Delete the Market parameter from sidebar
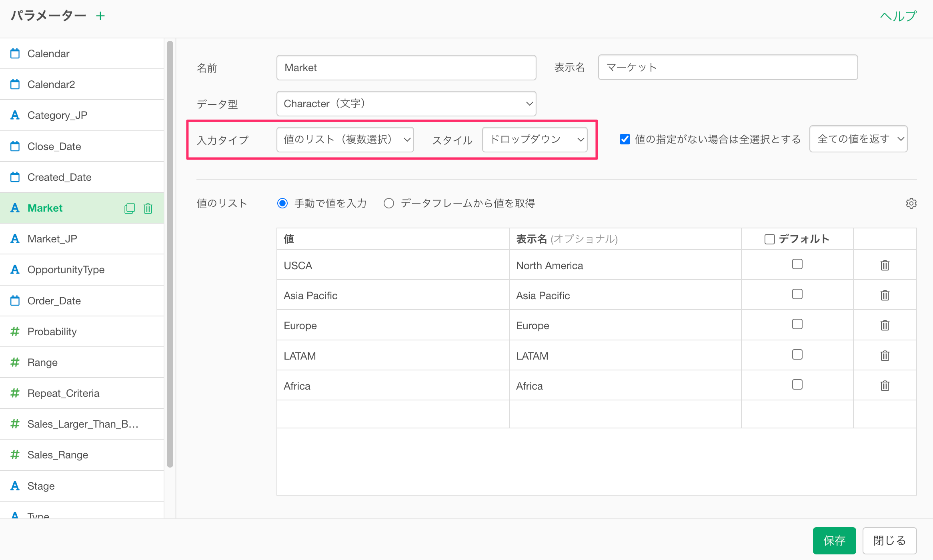This screenshot has height=560, width=933. click(x=148, y=208)
